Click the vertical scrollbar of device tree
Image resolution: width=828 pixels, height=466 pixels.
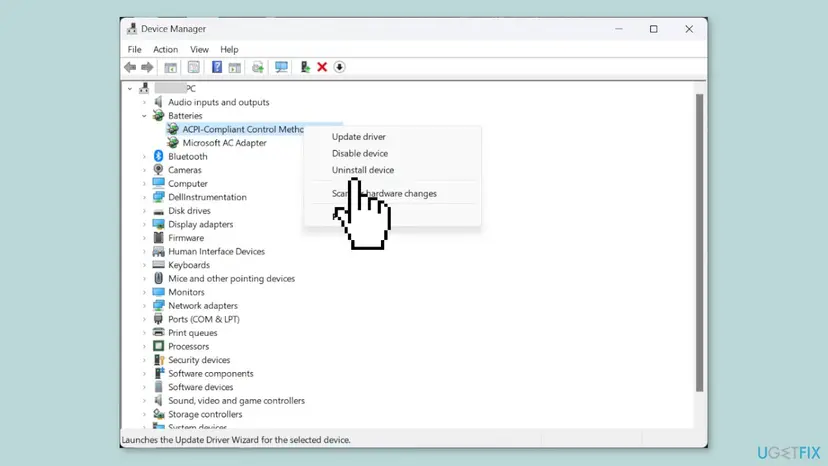[700, 243]
